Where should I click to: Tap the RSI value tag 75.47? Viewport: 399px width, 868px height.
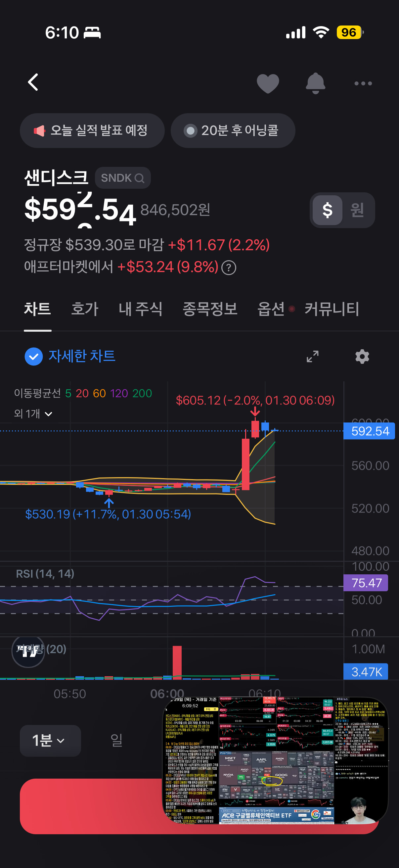(366, 583)
